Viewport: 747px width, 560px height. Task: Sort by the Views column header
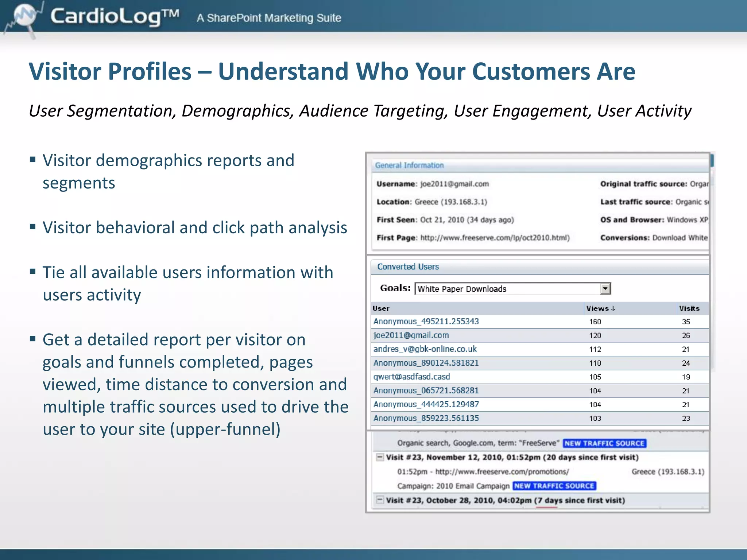[x=600, y=308]
